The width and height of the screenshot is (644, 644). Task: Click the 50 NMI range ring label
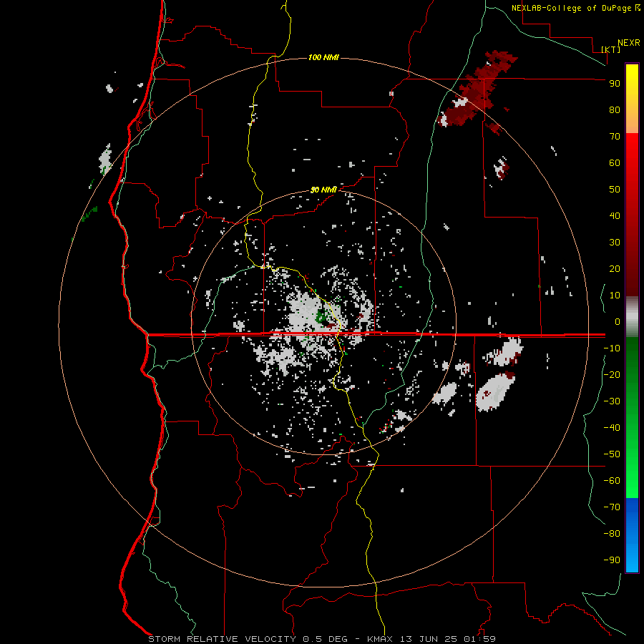point(323,190)
